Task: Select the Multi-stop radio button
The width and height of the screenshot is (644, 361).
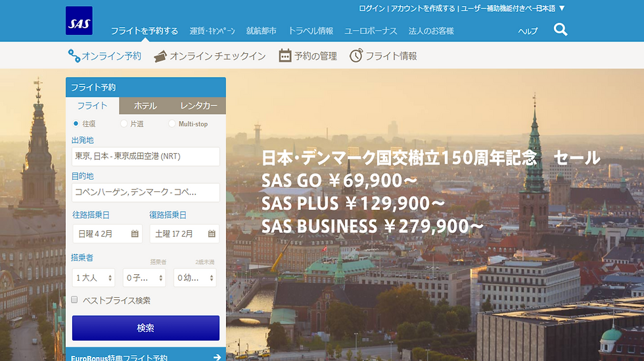Action: pyautogui.click(x=172, y=124)
